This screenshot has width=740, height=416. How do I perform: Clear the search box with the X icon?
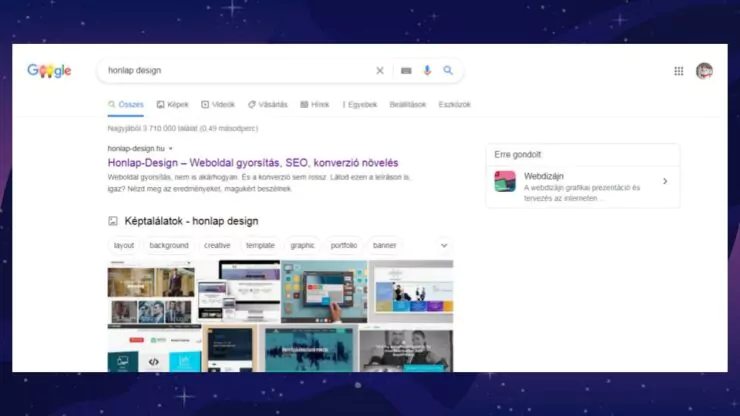click(x=379, y=70)
